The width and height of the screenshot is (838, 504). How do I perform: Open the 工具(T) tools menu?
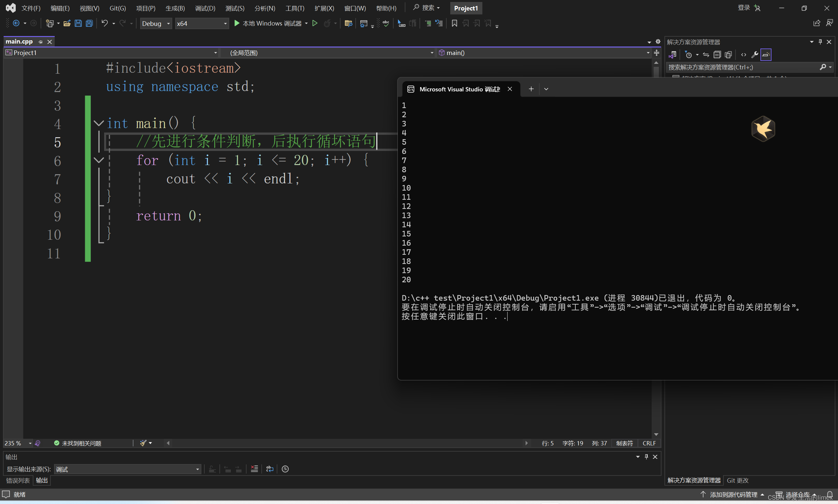[x=295, y=8]
